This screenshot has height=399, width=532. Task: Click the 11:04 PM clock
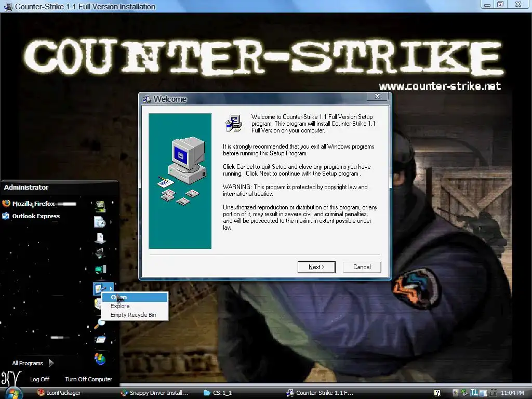click(512, 393)
